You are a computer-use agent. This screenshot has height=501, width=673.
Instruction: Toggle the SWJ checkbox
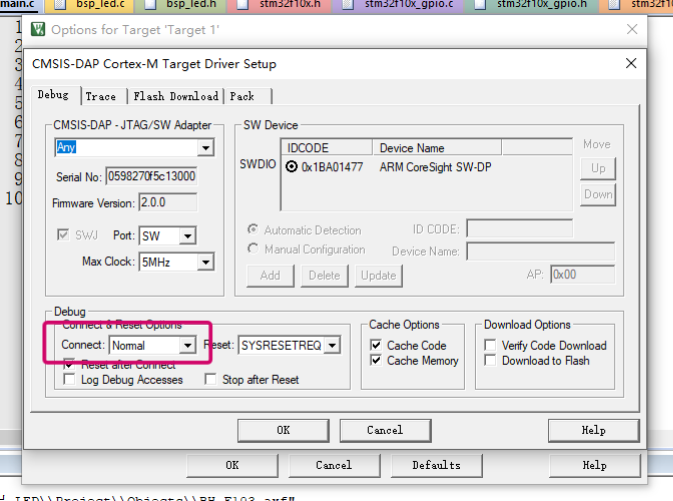[x=63, y=235]
